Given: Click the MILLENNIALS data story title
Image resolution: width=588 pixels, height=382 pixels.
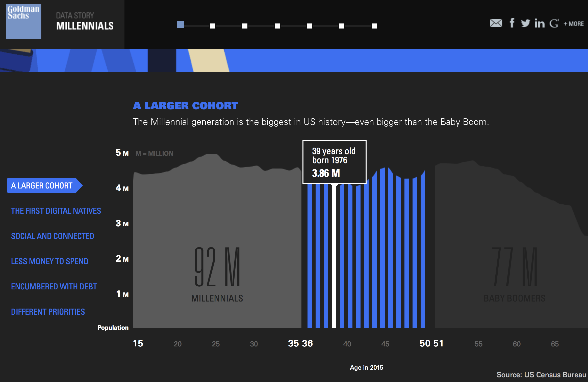Looking at the screenshot, I should click(x=85, y=26).
